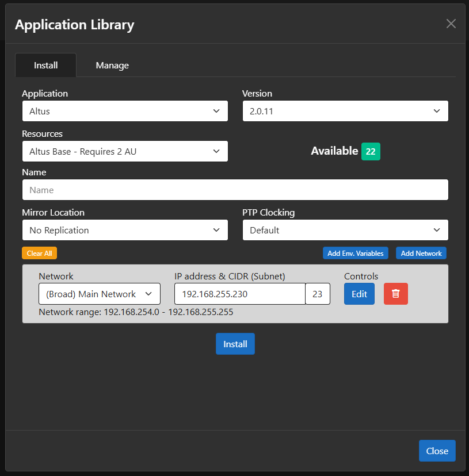469x476 pixels.
Task: Switch to the Manage tab
Action: 112,66
